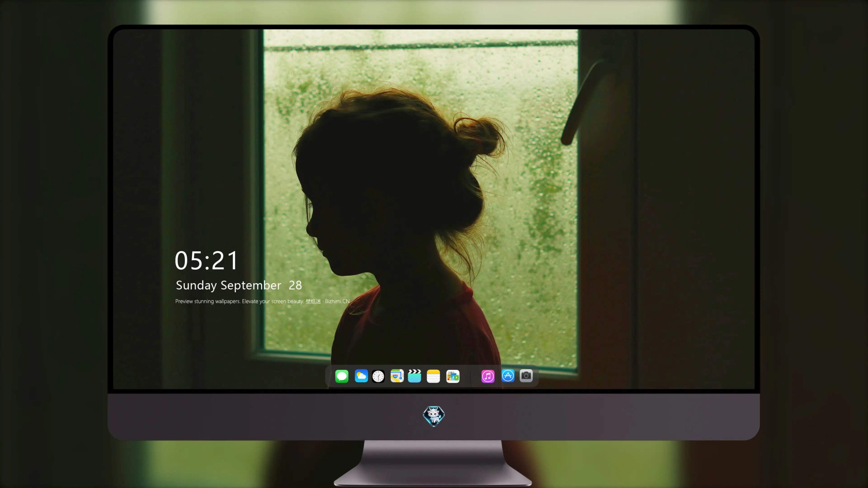Open the App Store icon in the dock

[508, 376]
